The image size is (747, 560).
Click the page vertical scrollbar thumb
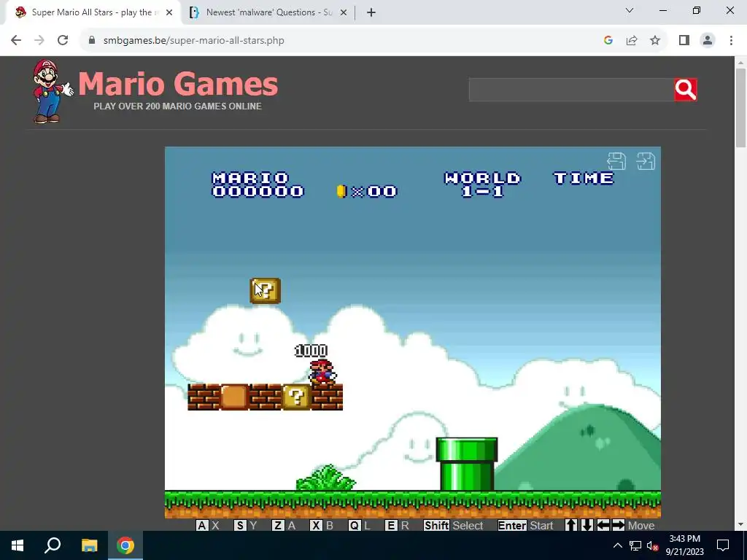pyautogui.click(x=740, y=108)
